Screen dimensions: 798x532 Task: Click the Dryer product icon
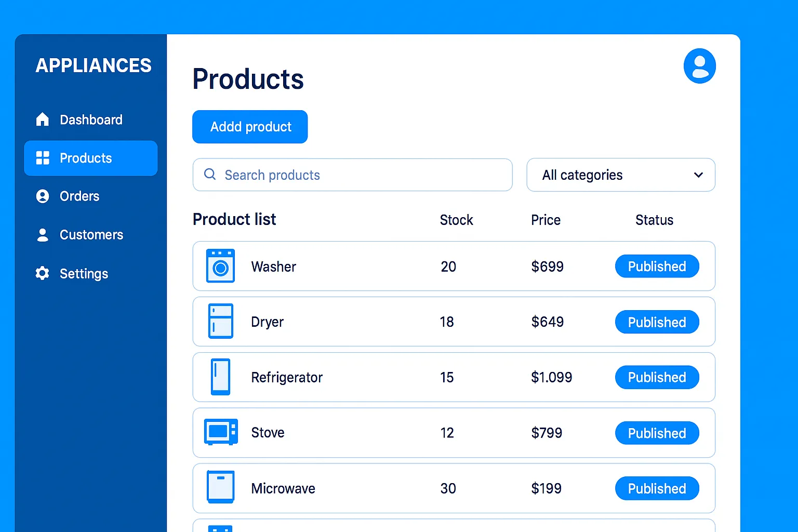(220, 321)
